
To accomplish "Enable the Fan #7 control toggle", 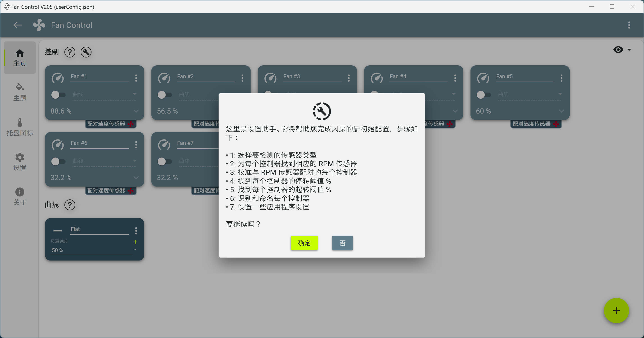I will coord(164,162).
